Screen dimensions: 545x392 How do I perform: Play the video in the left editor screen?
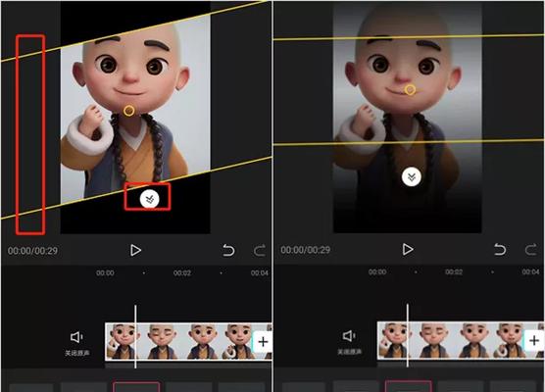coord(135,250)
